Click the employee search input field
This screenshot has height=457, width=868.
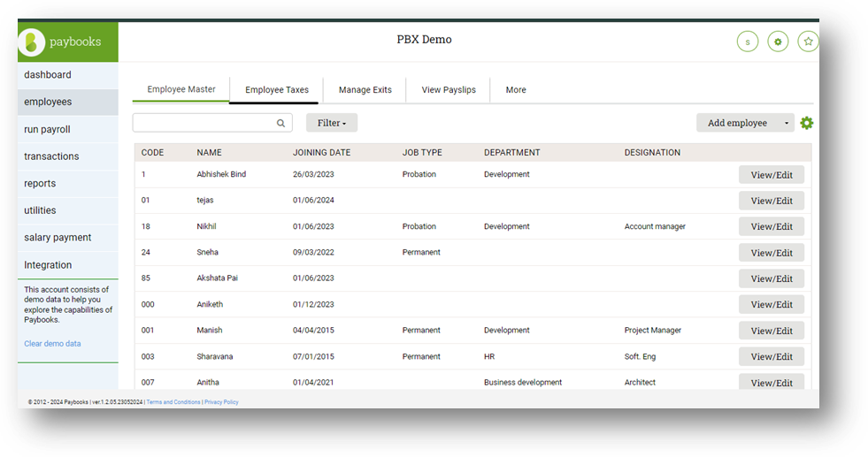[212, 123]
